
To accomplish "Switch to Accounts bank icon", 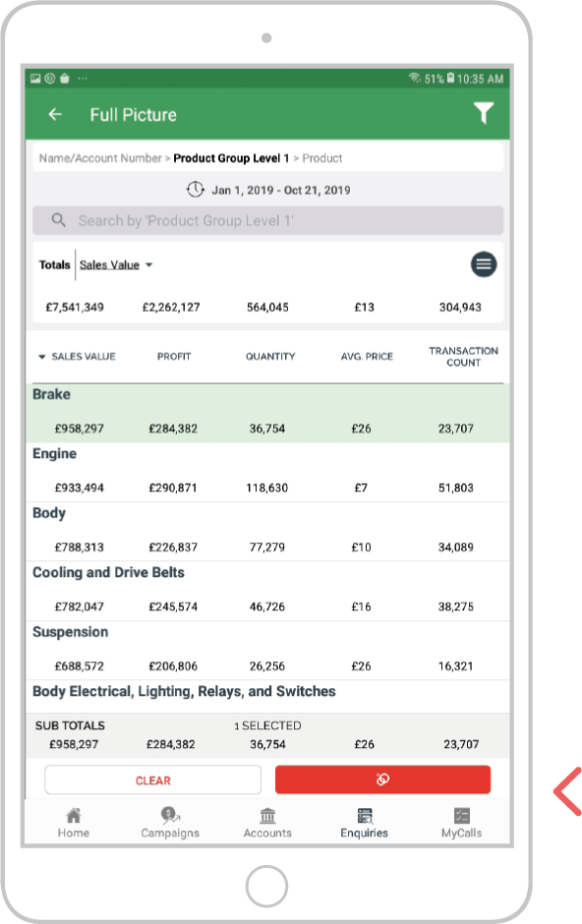I will (x=267, y=816).
